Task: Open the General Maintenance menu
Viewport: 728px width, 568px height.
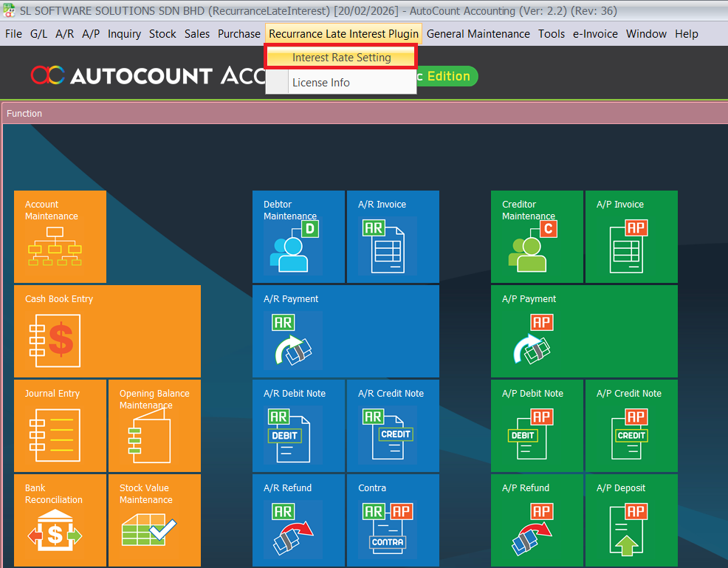Action: point(478,34)
